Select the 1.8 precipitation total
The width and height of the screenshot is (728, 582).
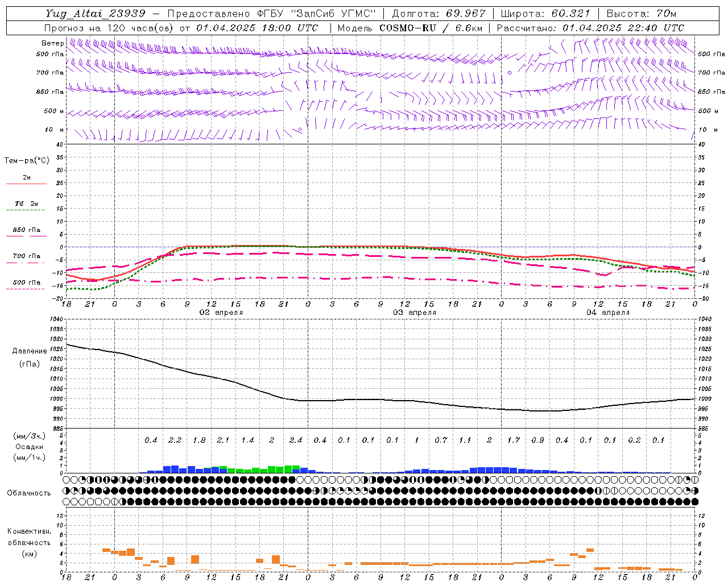click(199, 440)
